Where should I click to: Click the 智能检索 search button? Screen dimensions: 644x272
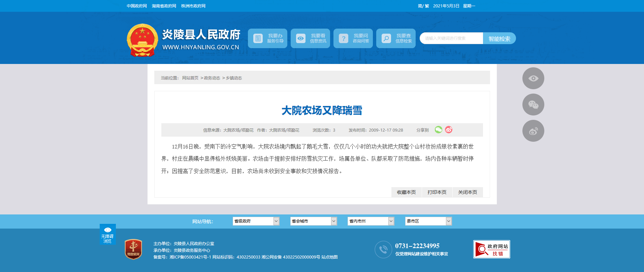coord(499,39)
